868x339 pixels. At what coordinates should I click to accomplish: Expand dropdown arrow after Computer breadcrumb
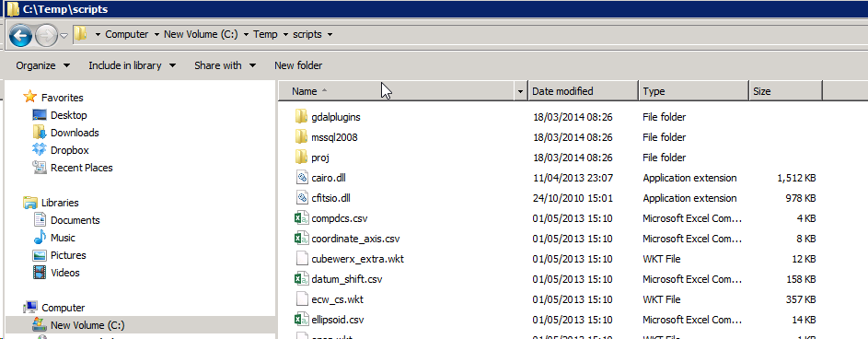pyautogui.click(x=156, y=35)
